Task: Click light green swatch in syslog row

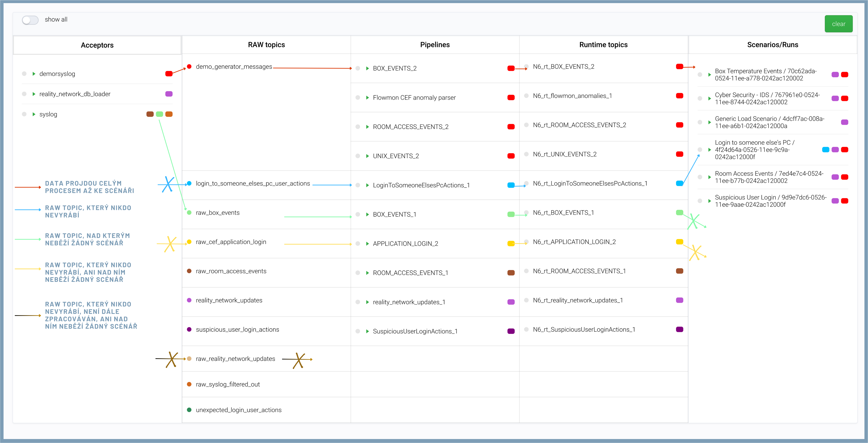Action: pos(159,114)
